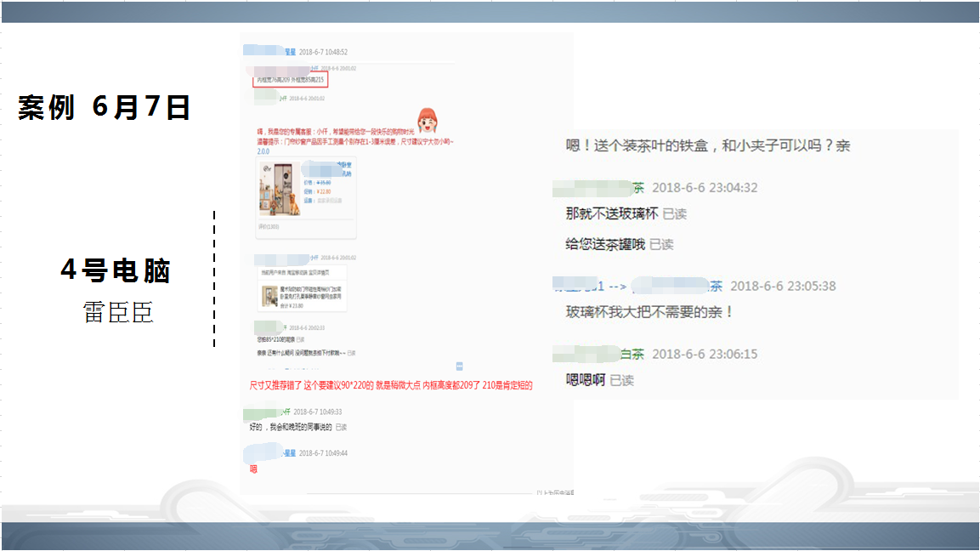Click the small product thumbnail in the order card
980x551 pixels.
pos(269,296)
